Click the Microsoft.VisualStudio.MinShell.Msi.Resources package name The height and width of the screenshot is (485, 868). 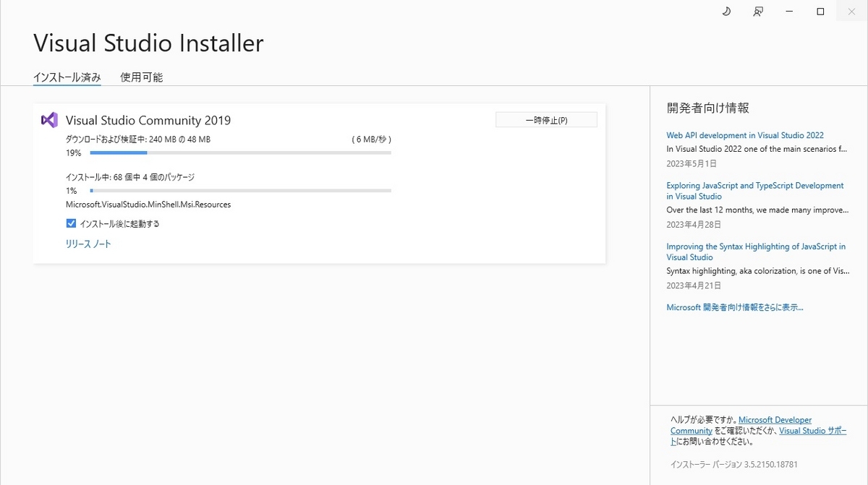coord(148,205)
